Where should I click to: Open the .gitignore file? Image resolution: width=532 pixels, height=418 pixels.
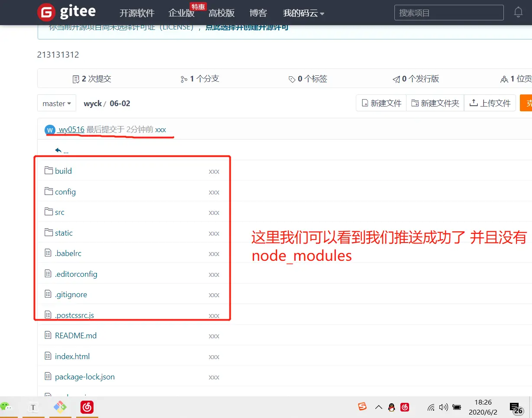[x=71, y=294]
